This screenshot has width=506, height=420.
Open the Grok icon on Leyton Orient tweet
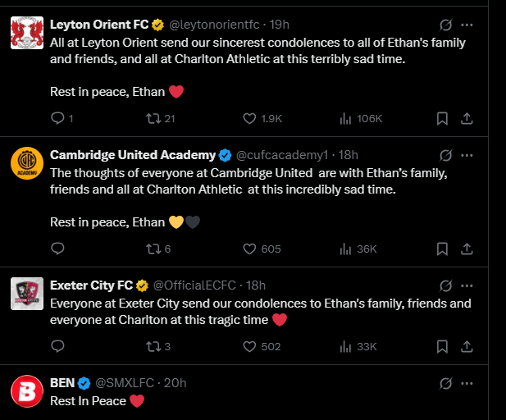click(x=445, y=25)
